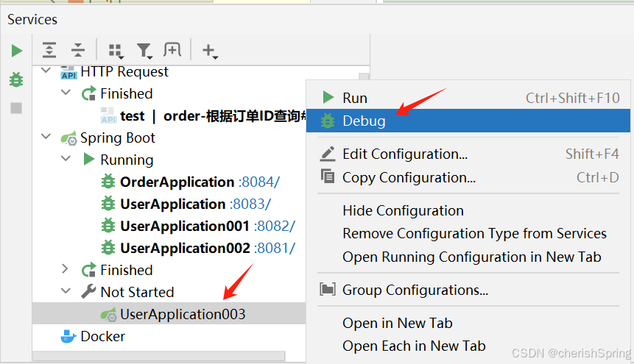634x364 pixels.
Task: Collapse the HTTP Request tree node
Action: pyautogui.click(x=46, y=70)
